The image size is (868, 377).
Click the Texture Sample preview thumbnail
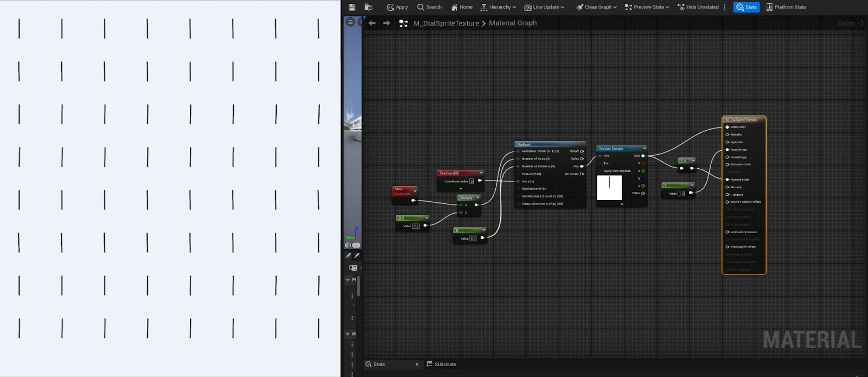[x=609, y=188]
